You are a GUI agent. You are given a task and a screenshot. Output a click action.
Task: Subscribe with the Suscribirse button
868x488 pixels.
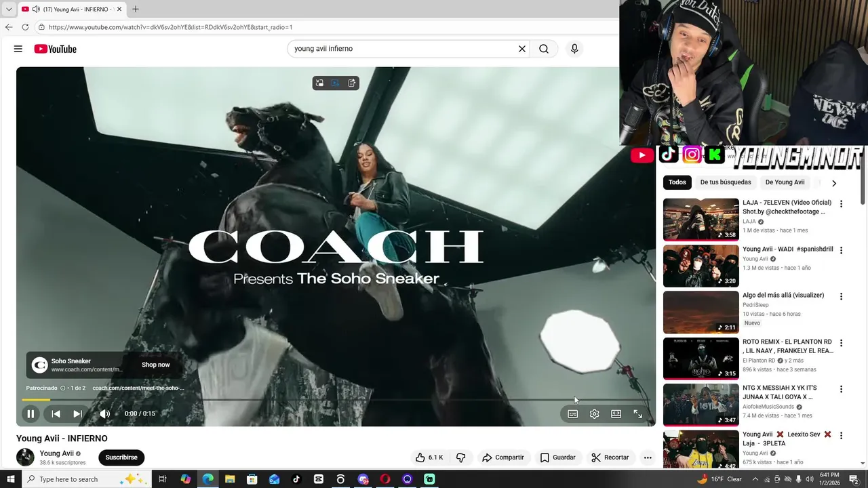point(121,457)
